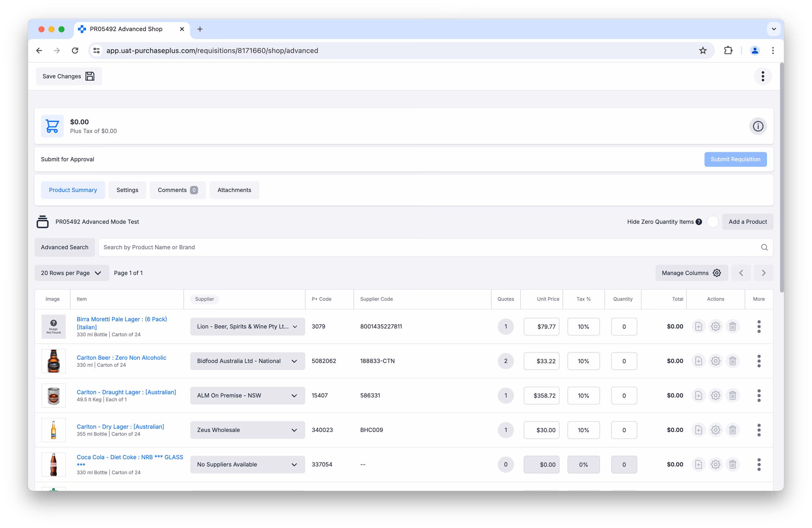
Task: Expand supplier dropdown for Birra Moretti Pale Lager
Action: (247, 326)
